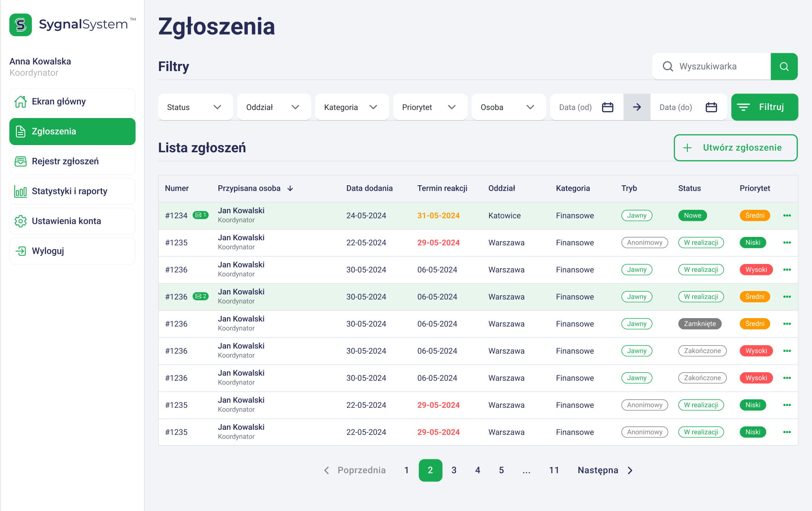Click the Filtruj button

(764, 107)
